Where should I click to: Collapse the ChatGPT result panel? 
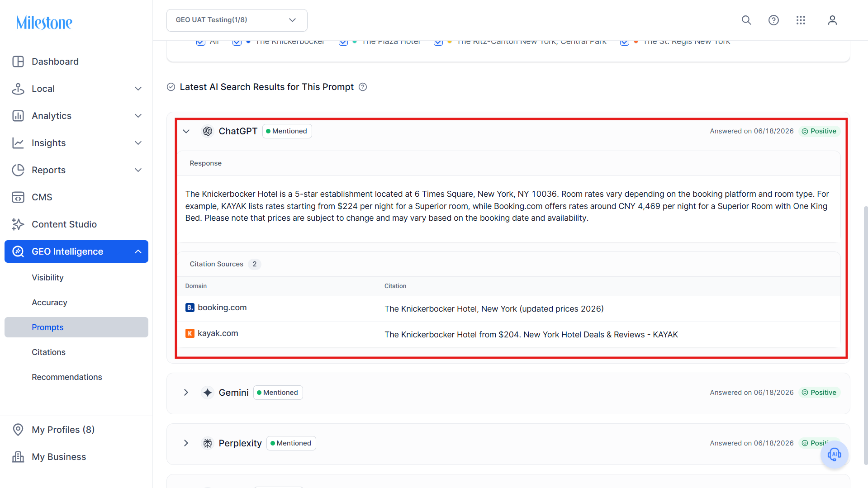click(x=186, y=131)
